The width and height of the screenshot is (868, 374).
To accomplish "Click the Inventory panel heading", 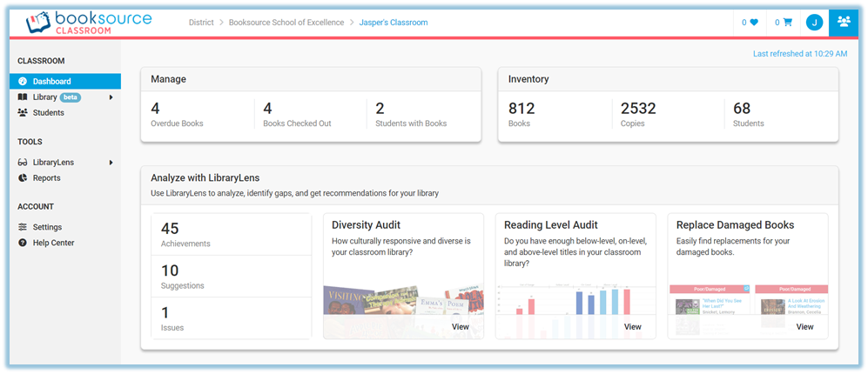I will click(528, 80).
